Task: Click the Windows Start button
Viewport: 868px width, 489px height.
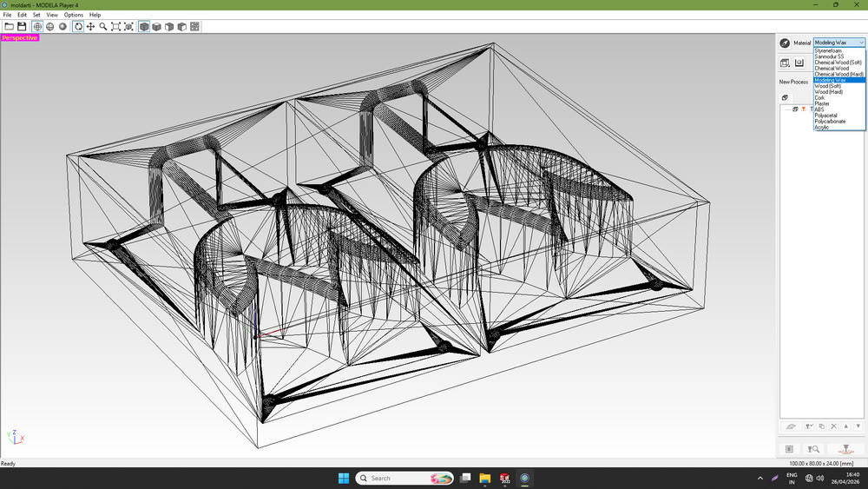Action: (x=343, y=478)
